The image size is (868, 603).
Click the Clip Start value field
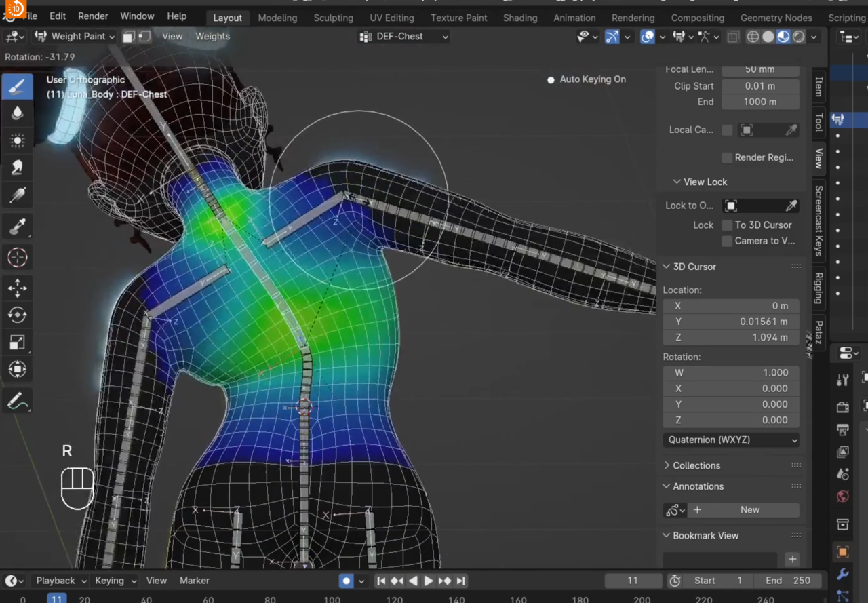[x=759, y=86]
